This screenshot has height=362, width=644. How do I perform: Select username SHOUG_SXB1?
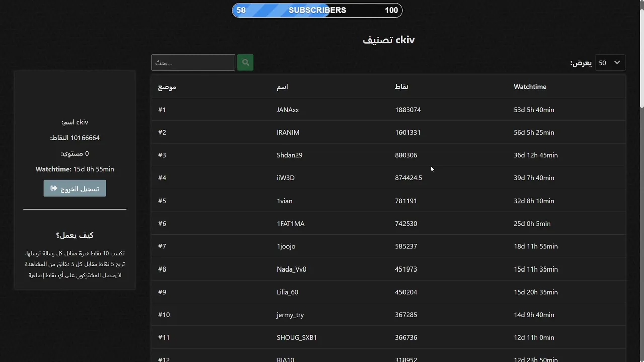pyautogui.click(x=297, y=337)
